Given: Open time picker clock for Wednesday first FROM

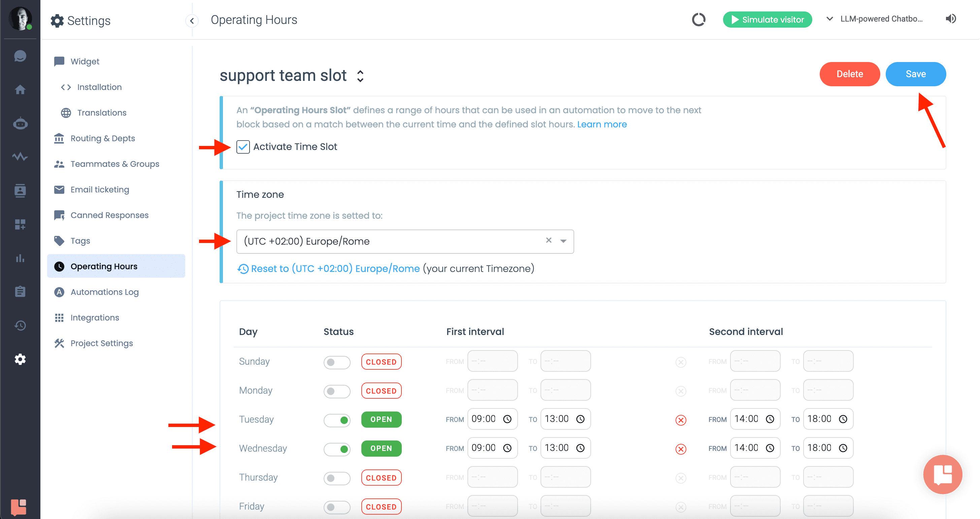Looking at the screenshot, I should click(508, 448).
